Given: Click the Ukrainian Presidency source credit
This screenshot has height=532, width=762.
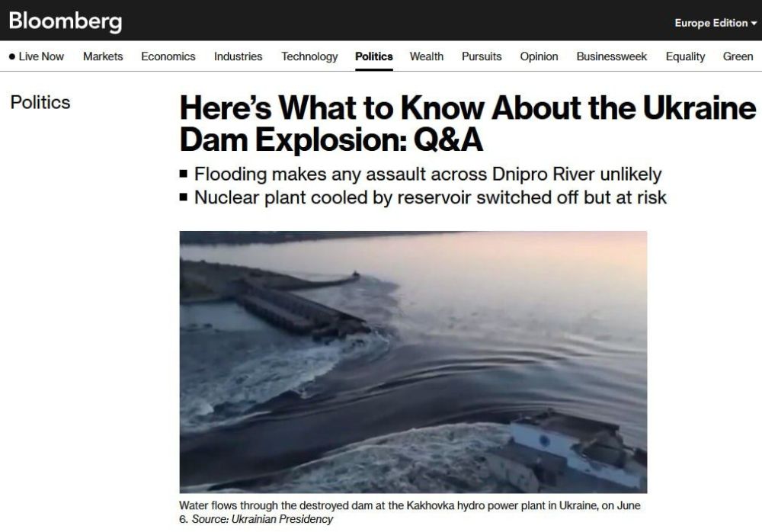Looking at the screenshot, I should point(262,519).
